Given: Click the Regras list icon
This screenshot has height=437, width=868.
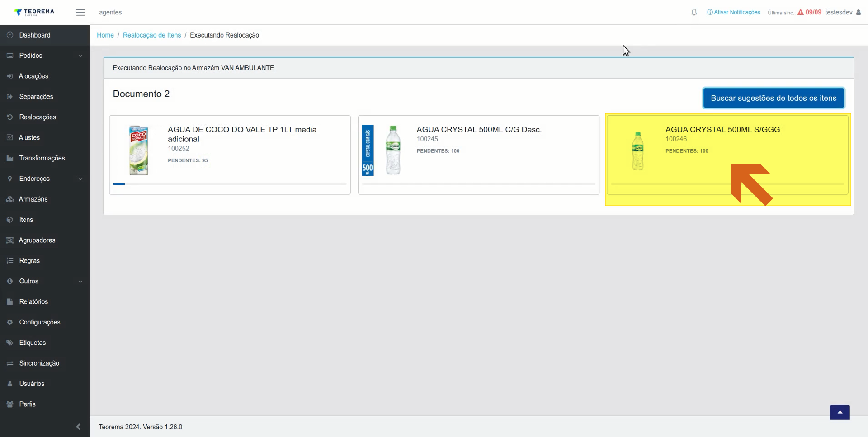Looking at the screenshot, I should point(10,260).
